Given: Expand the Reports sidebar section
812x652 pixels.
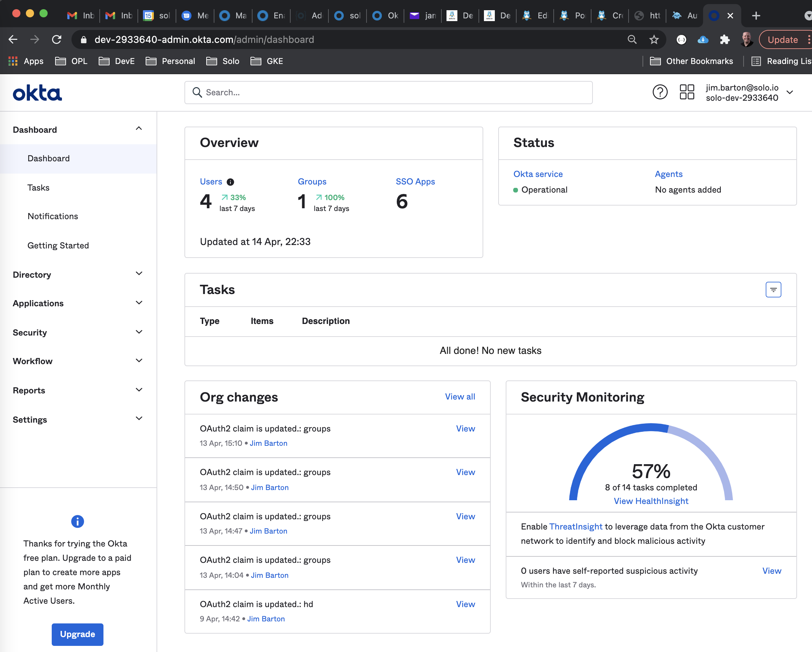Looking at the screenshot, I should point(139,390).
